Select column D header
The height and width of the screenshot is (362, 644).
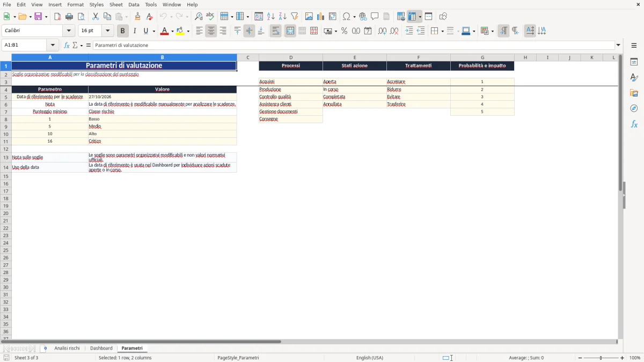[291, 57]
